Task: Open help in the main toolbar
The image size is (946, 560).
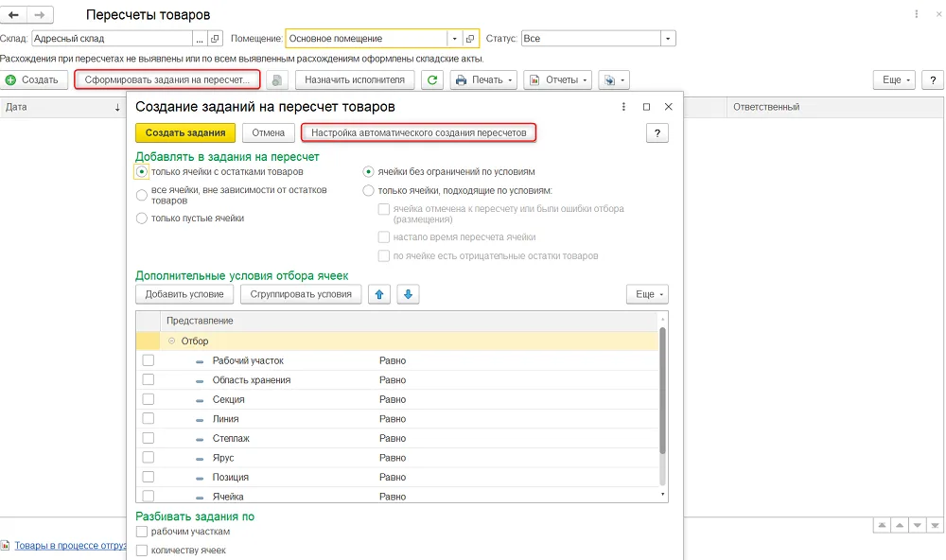Action: pyautogui.click(x=933, y=79)
